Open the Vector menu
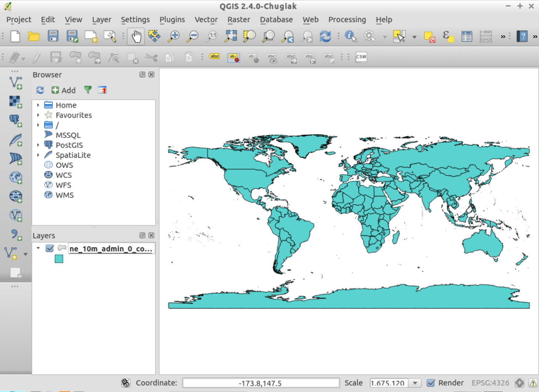The width and height of the screenshot is (539, 392). tap(206, 19)
